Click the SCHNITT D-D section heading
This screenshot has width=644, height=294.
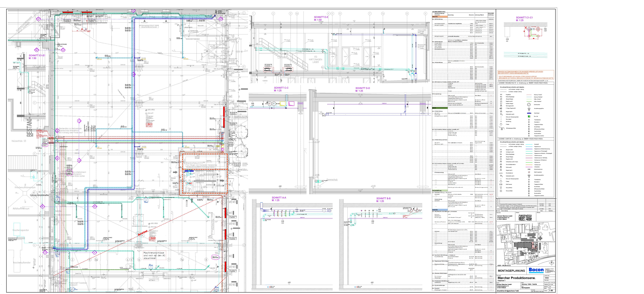(362, 88)
